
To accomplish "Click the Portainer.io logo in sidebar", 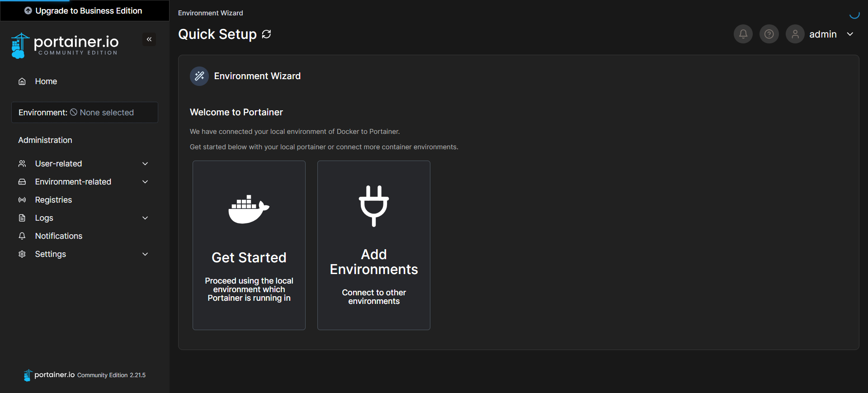I will (x=65, y=46).
